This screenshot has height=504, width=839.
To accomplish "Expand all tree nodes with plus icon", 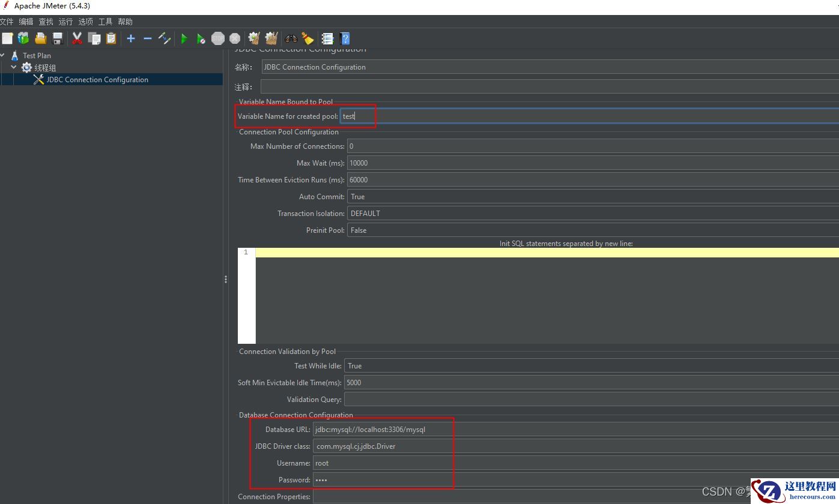I will [131, 38].
